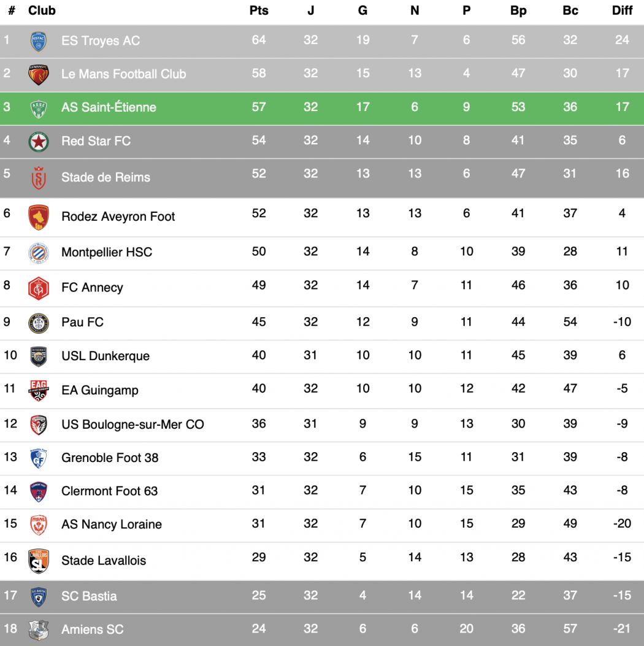Click the EA Guingamp EAG logo
644x646 pixels.
39,391
